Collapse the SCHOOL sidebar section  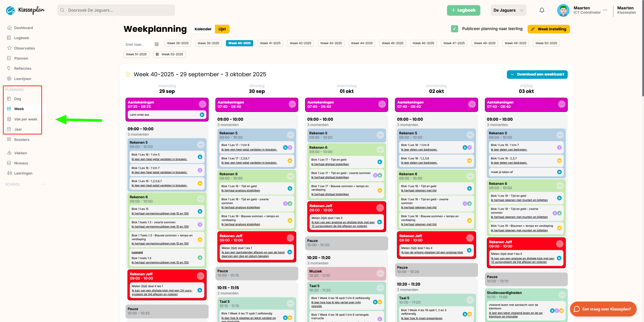(x=43, y=184)
